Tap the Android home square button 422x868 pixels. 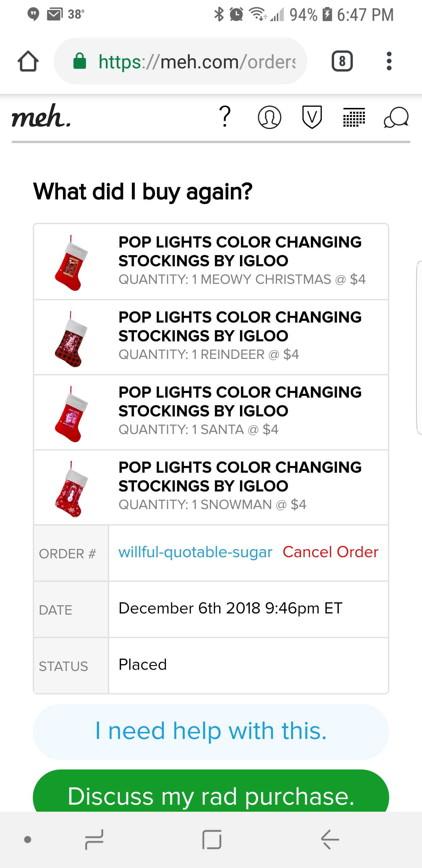tap(212, 839)
